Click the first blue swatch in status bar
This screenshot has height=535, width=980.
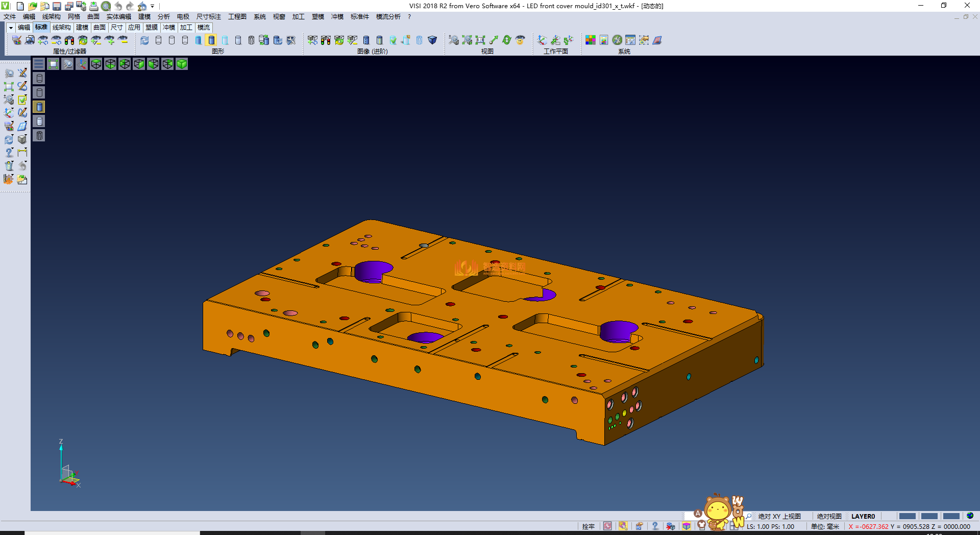[907, 516]
